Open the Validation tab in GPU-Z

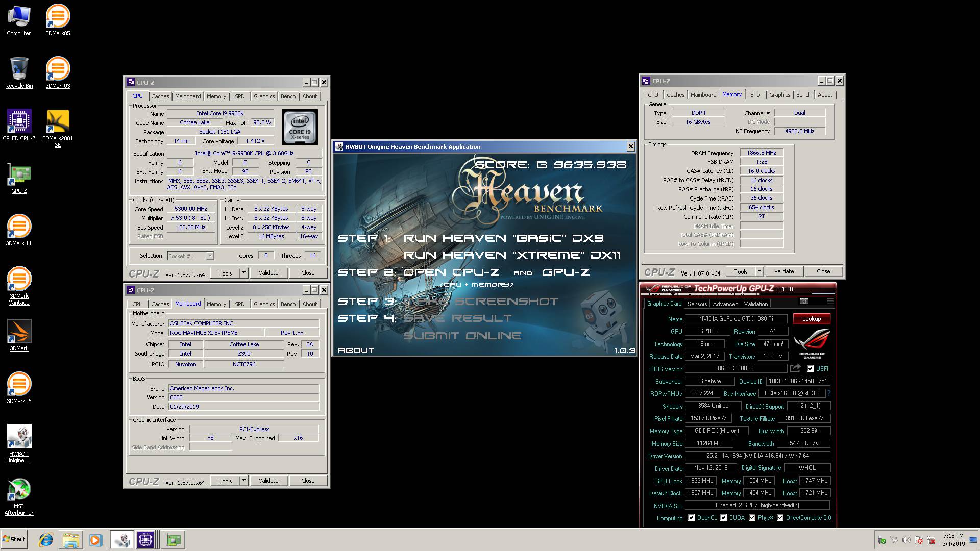(x=756, y=304)
